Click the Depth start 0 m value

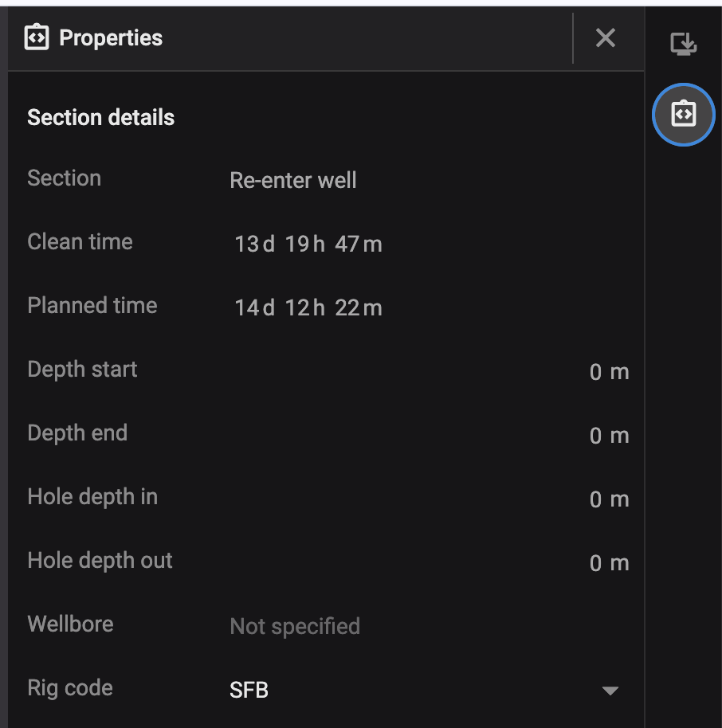(x=609, y=371)
